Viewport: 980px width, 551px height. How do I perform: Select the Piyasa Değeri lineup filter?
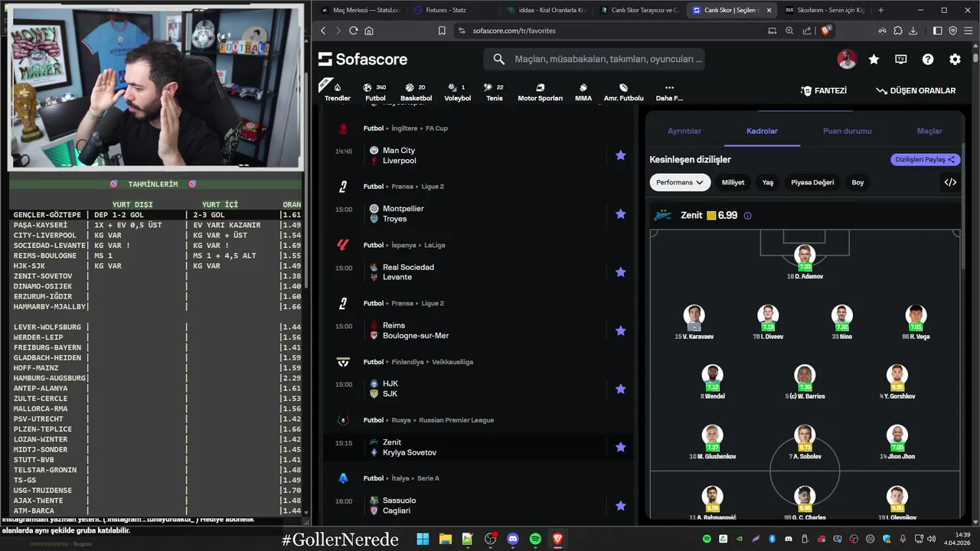click(x=812, y=182)
